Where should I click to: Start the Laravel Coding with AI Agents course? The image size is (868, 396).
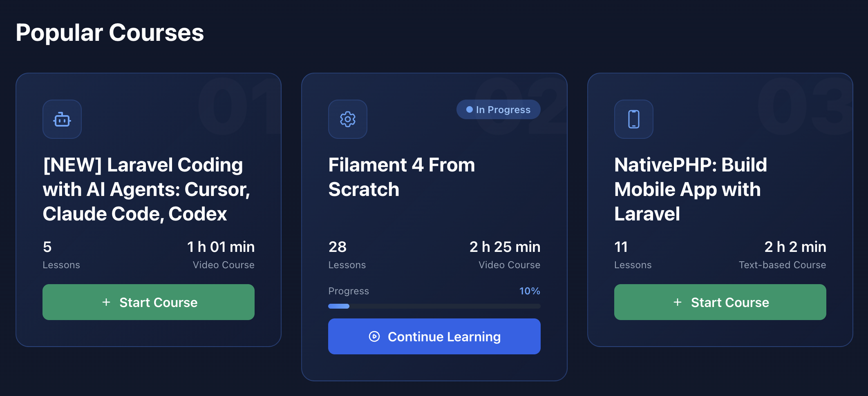pos(148,302)
